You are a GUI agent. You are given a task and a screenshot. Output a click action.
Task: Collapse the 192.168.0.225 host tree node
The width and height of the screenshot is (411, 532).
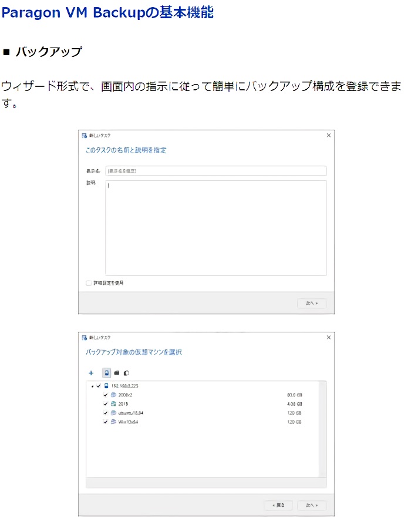coord(92,386)
